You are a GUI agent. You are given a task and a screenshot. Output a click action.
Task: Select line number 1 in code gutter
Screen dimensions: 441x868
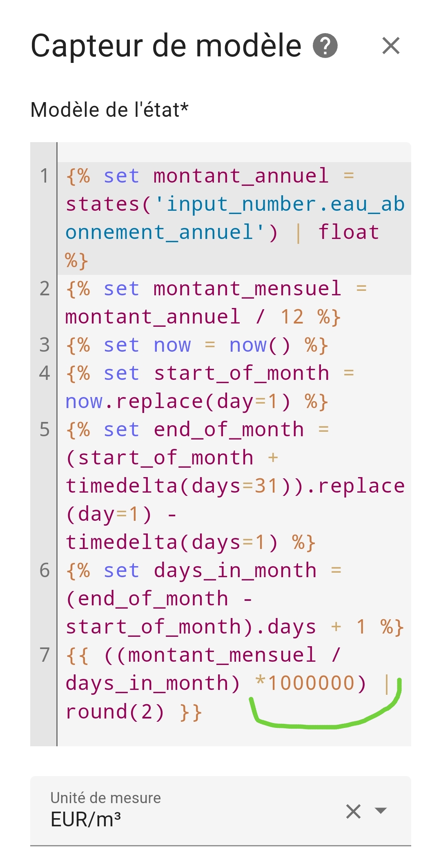click(x=45, y=176)
